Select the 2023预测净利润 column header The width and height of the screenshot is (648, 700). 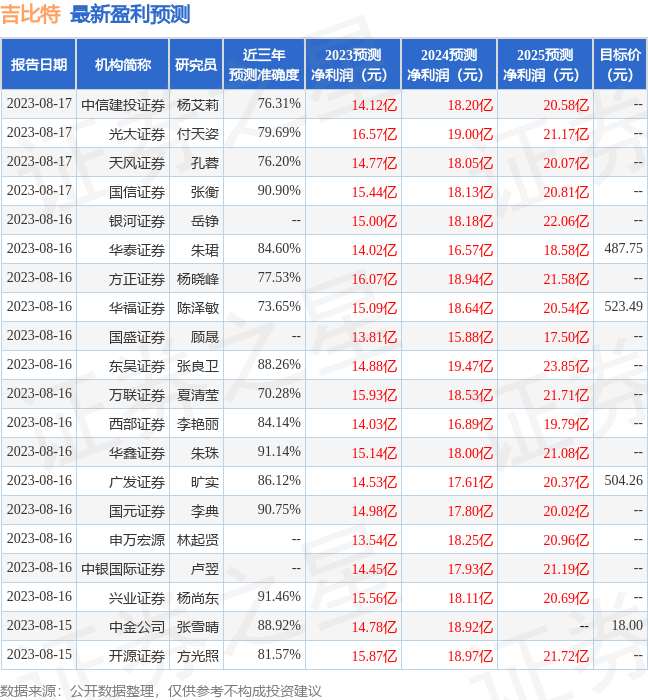tap(353, 65)
